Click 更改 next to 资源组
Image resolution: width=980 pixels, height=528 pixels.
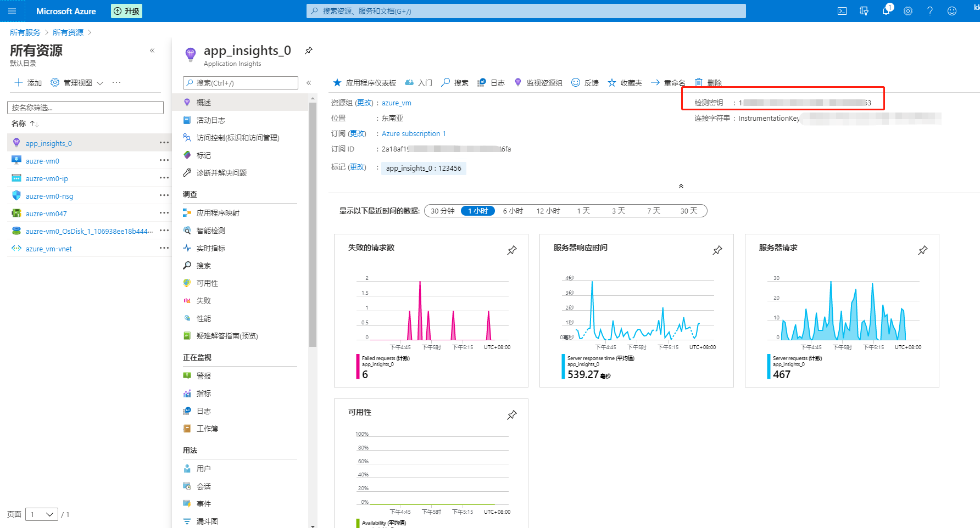364,103
